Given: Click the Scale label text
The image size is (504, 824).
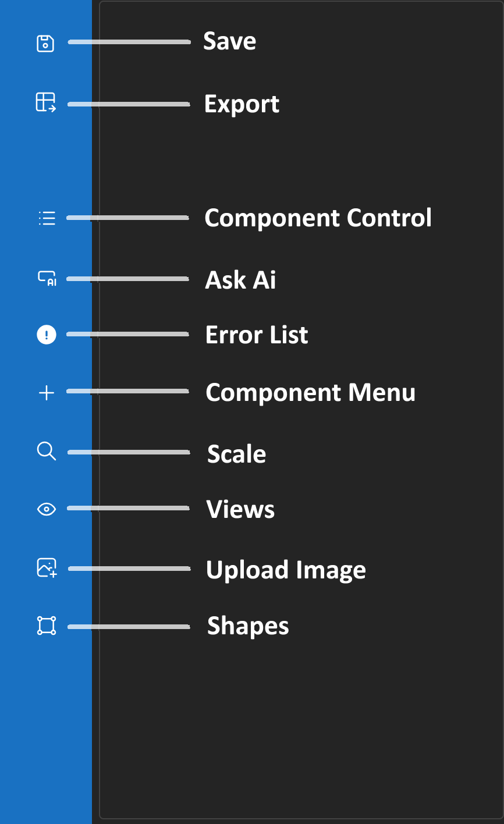Looking at the screenshot, I should coord(236,454).
